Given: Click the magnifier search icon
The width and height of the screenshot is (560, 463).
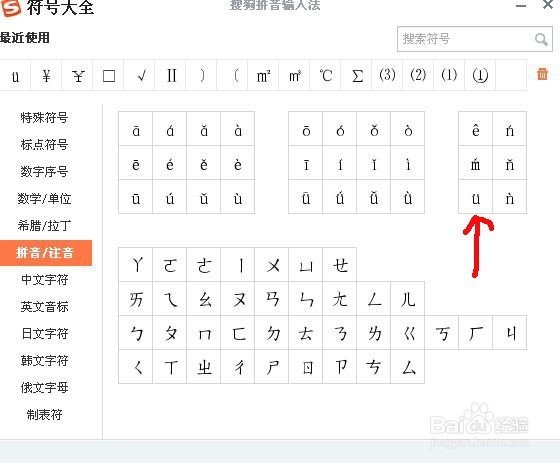Looking at the screenshot, I should [541, 39].
